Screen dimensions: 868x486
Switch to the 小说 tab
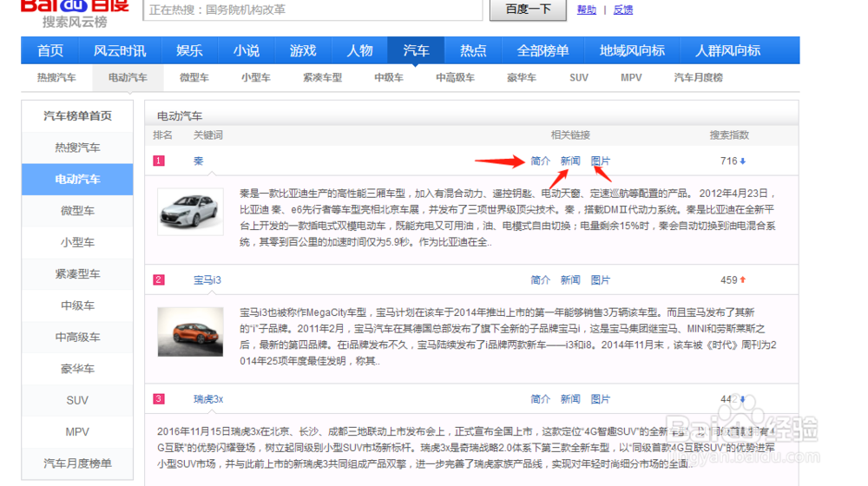coord(247,50)
